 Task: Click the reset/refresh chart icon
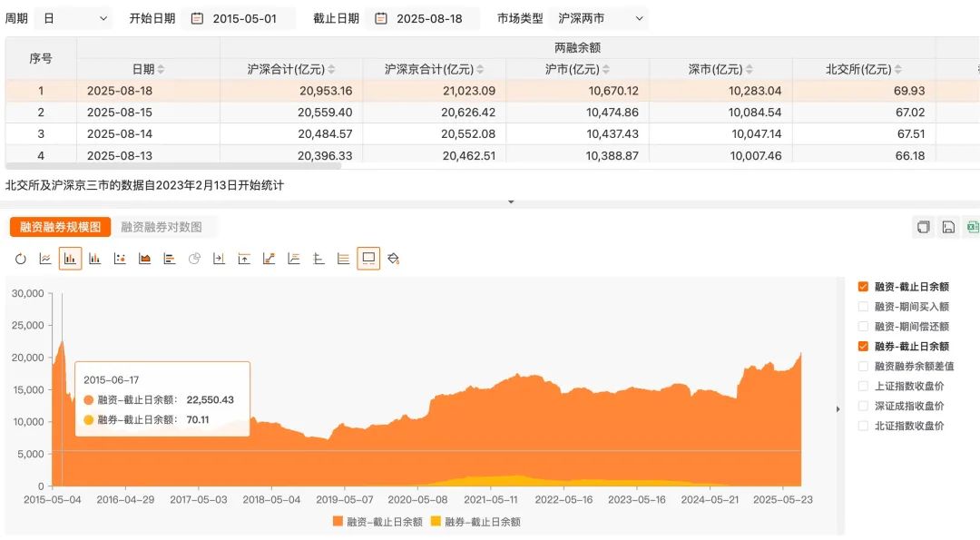[21, 259]
